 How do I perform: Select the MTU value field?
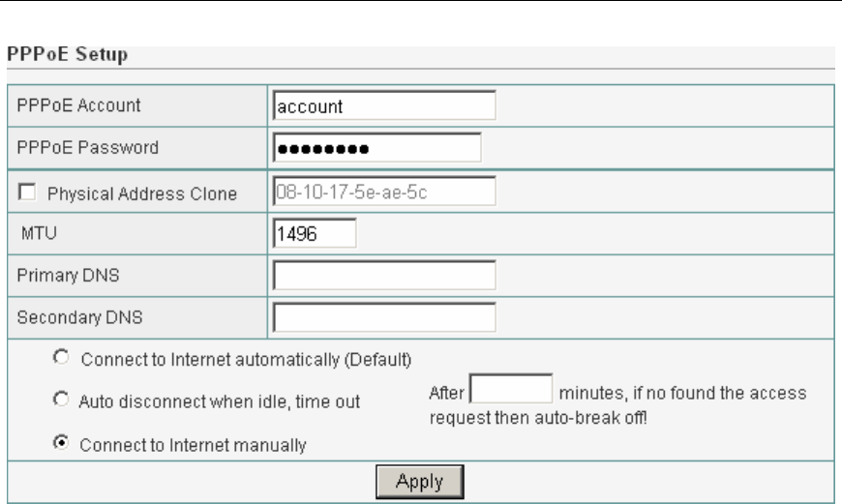pos(315,233)
